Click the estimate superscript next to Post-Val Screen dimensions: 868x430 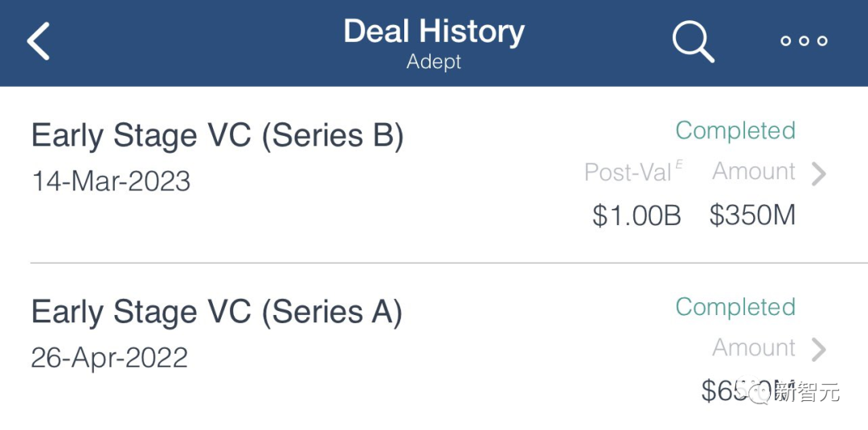click(679, 165)
